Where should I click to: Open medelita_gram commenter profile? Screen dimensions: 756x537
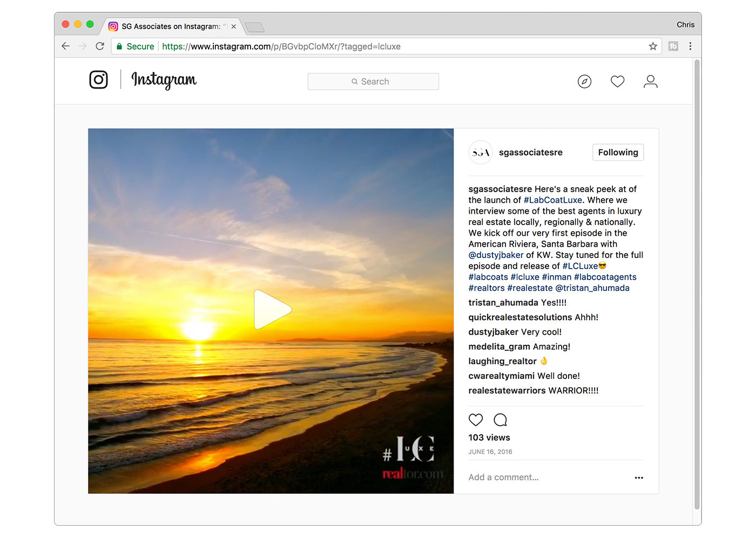[499, 346]
